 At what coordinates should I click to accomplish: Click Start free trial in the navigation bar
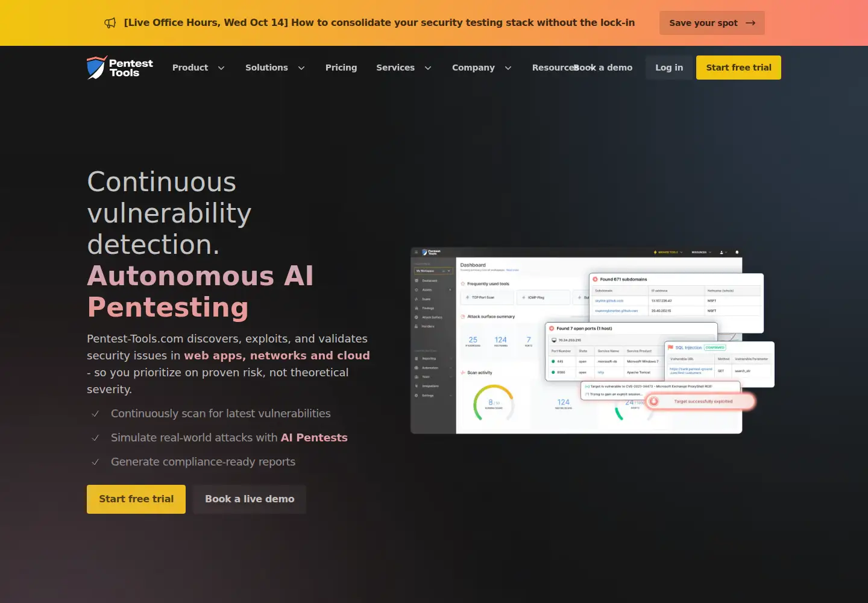click(738, 68)
